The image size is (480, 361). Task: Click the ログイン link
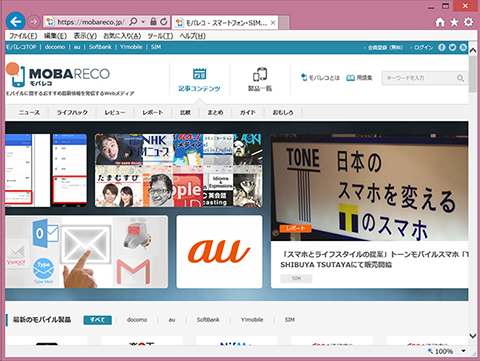pos(423,48)
